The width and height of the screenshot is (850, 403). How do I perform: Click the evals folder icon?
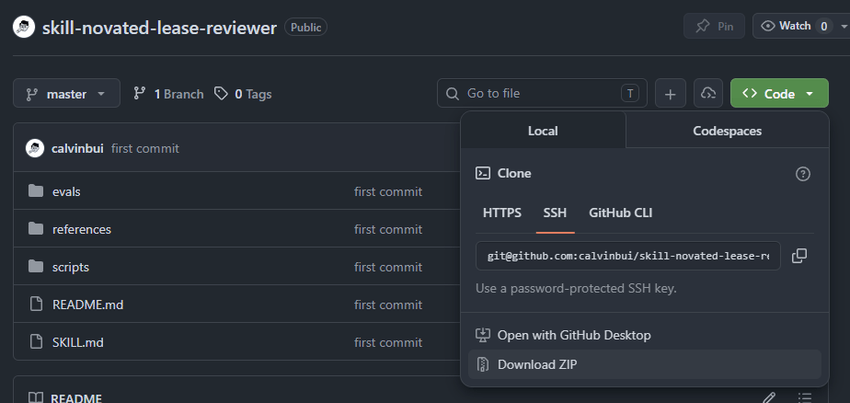tap(36, 191)
